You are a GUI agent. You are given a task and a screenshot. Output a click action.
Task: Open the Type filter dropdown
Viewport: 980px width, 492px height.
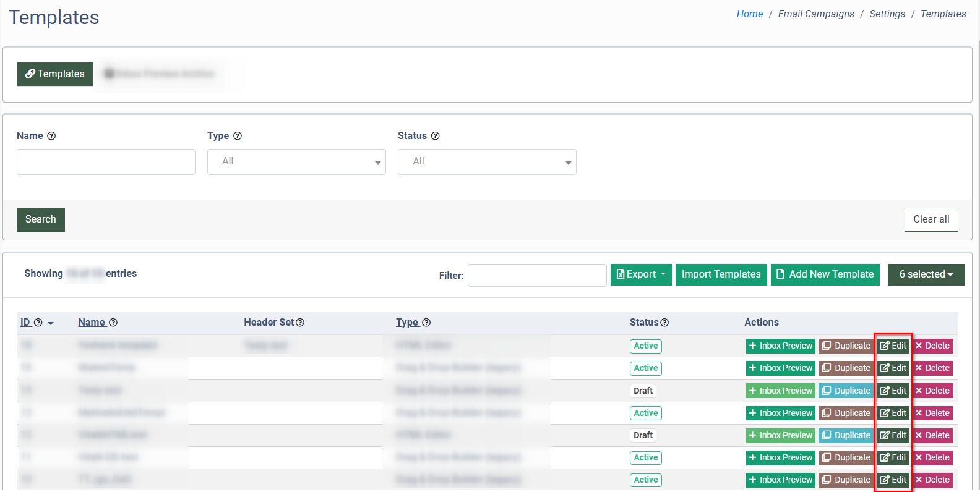tap(296, 162)
